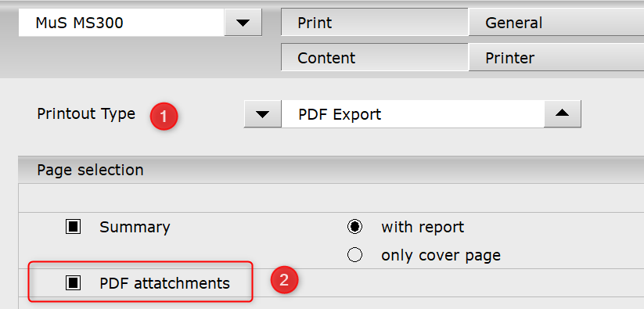The width and height of the screenshot is (644, 309).
Task: Click the 'only cover page' label text
Action: (441, 255)
